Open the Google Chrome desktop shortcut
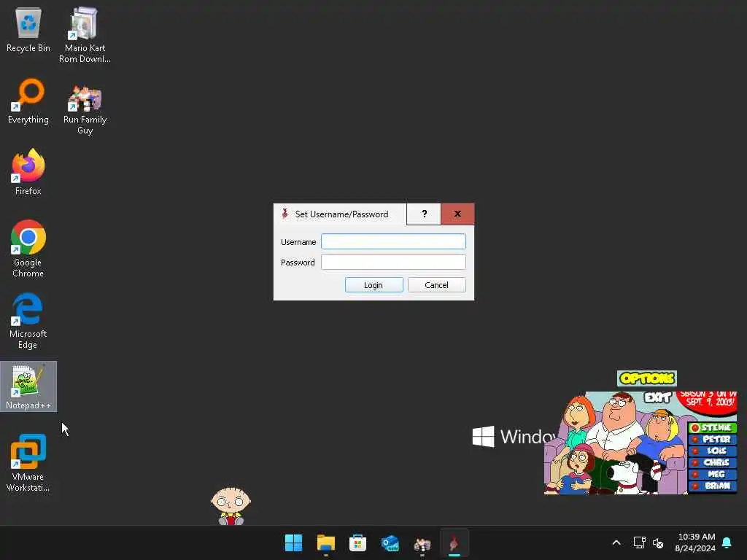The image size is (747, 560). (x=28, y=249)
